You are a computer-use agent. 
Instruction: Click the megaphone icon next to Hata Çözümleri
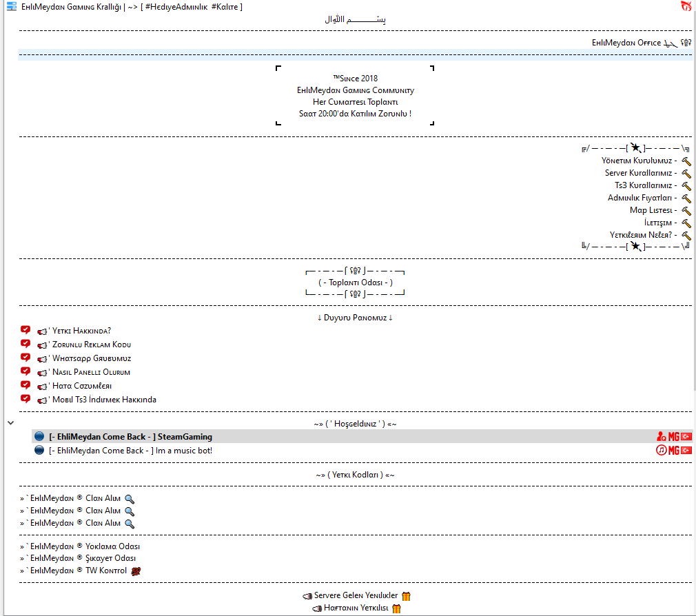pyautogui.click(x=42, y=386)
